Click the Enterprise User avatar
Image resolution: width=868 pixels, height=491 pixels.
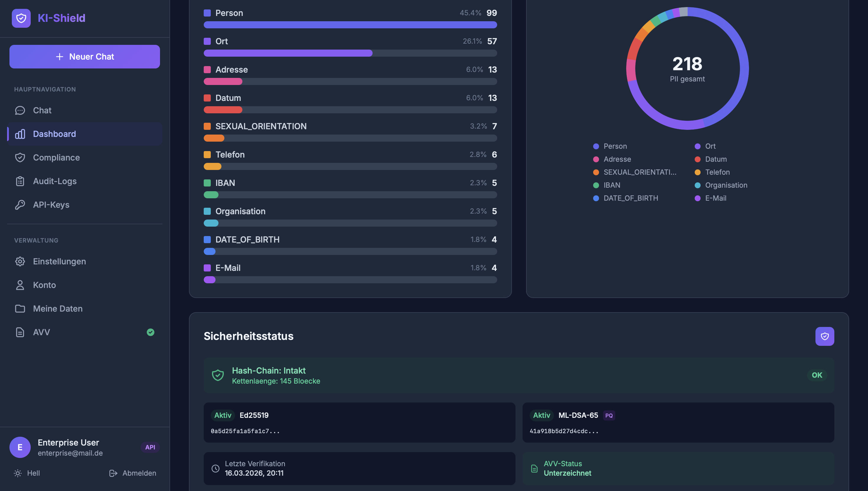click(20, 447)
